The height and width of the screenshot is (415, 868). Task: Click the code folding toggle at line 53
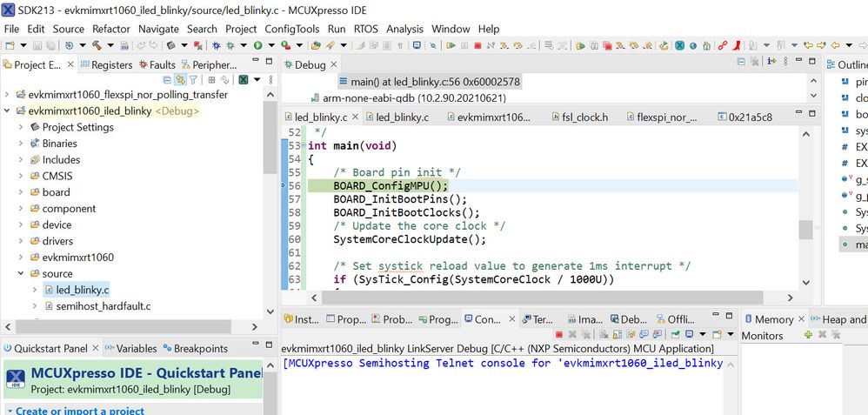(304, 145)
